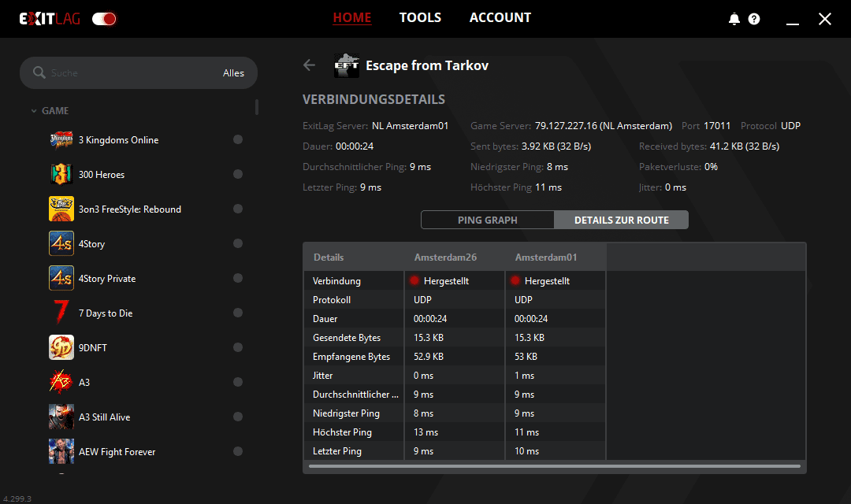Toggle status dot for 3 Kingdoms Online
Image resolution: width=851 pixels, height=504 pixels.
point(238,139)
